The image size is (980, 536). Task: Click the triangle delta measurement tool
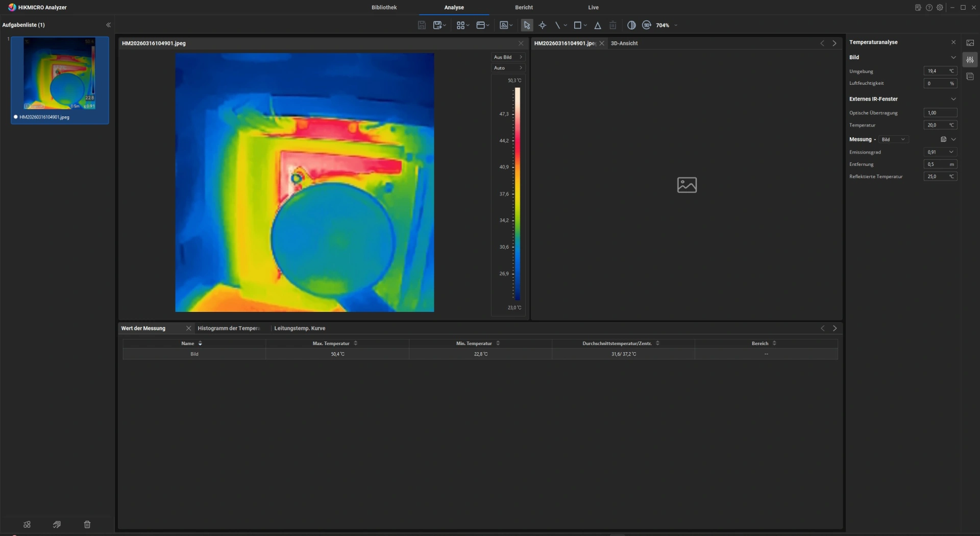tap(597, 25)
